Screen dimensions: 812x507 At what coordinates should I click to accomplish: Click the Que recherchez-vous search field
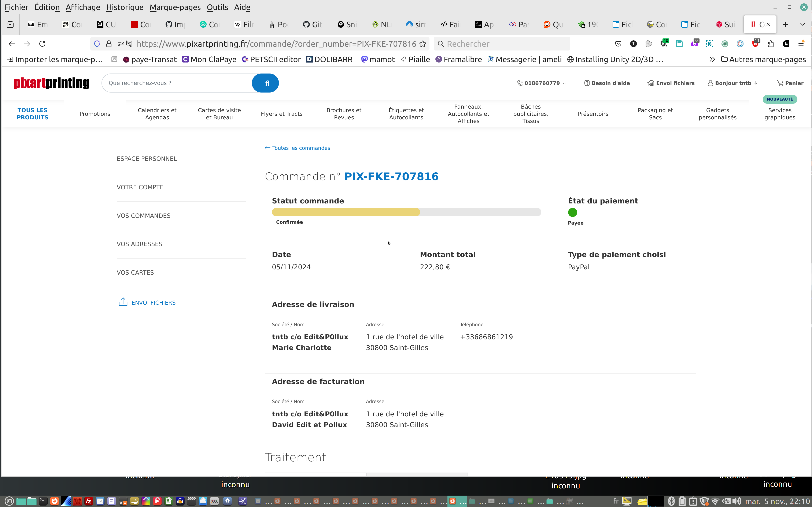point(178,83)
